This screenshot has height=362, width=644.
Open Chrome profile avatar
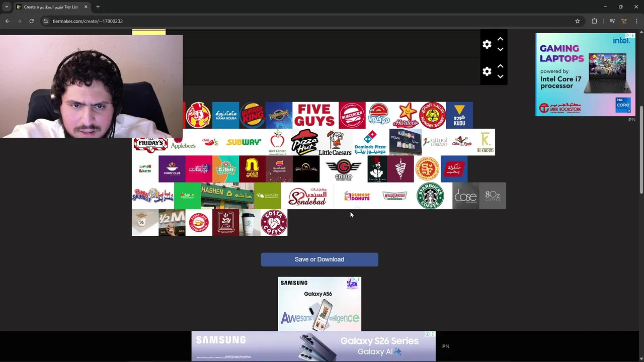coord(624,21)
